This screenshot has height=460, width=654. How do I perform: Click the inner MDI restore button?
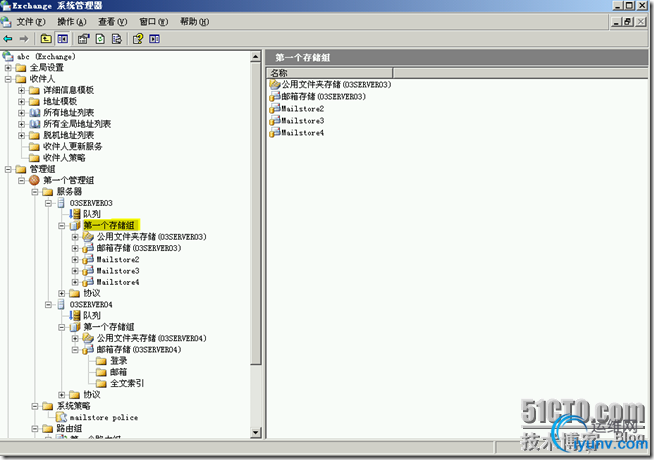pos(628,22)
